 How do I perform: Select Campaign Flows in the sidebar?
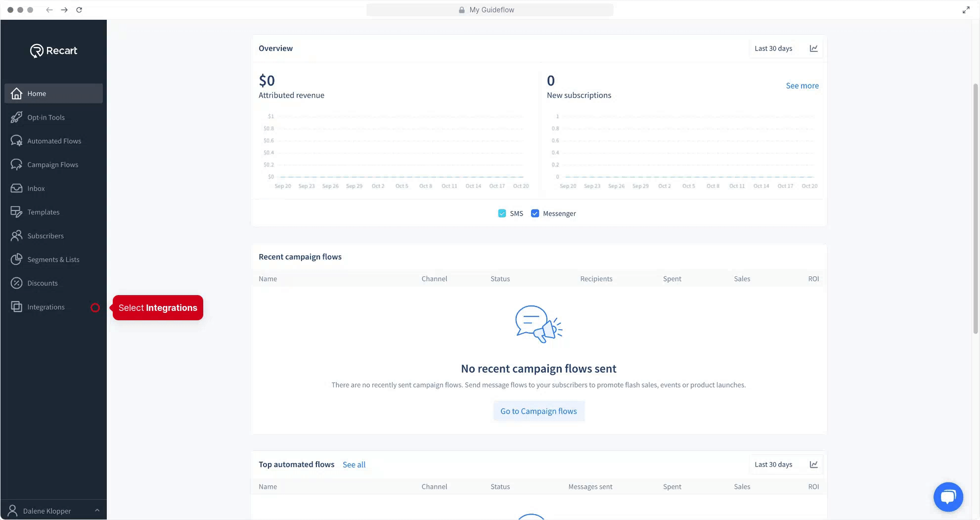[52, 164]
